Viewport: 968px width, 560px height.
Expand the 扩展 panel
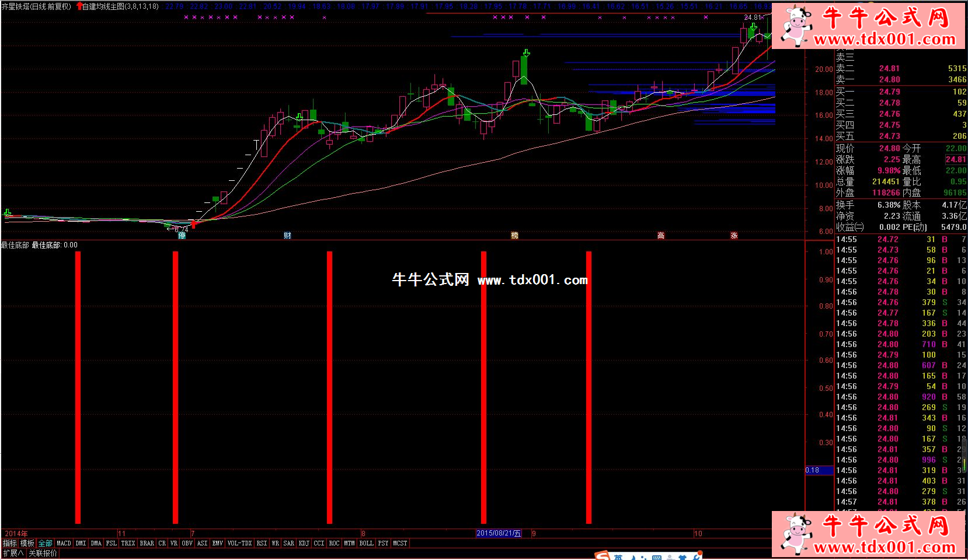coord(13,553)
